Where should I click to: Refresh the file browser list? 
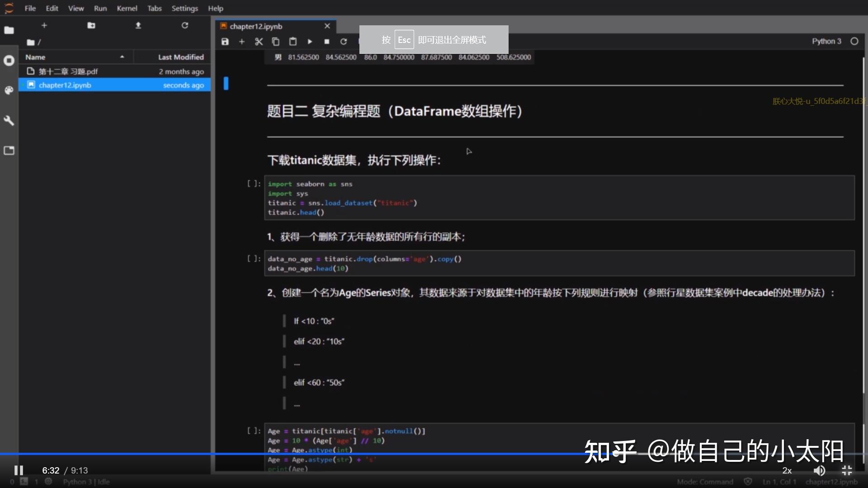tap(185, 25)
